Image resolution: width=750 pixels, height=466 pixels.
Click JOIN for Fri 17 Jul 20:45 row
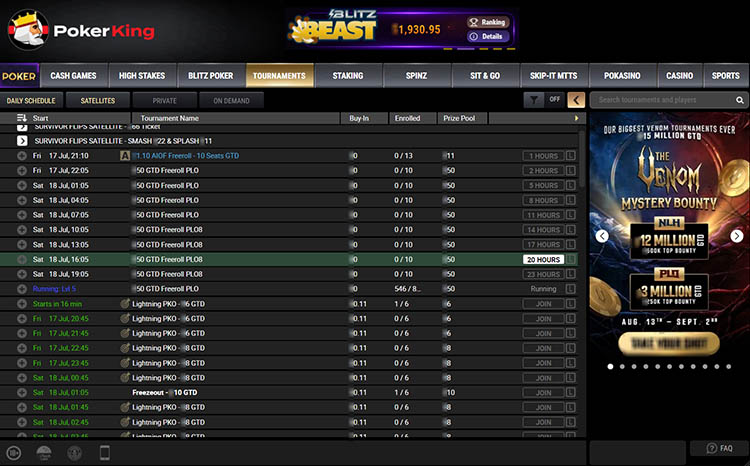click(543, 319)
